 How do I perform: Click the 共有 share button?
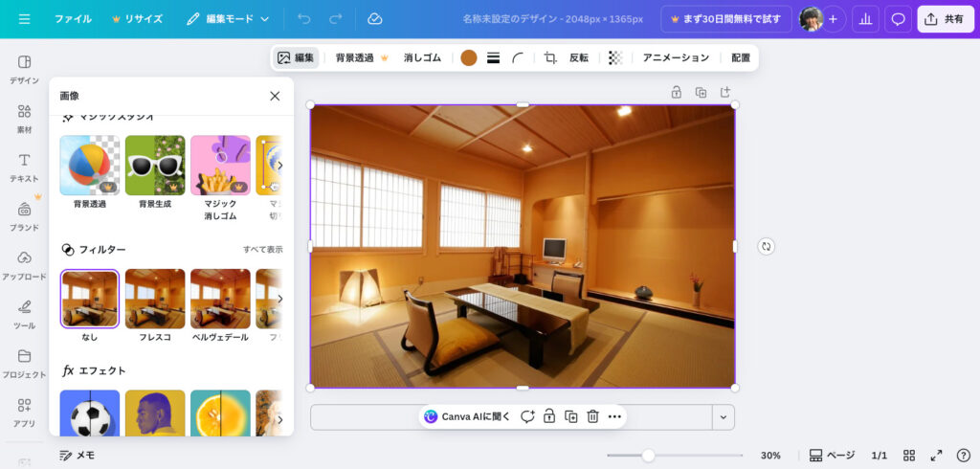pos(945,19)
